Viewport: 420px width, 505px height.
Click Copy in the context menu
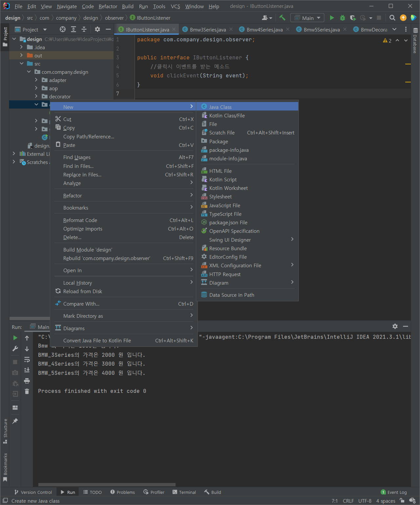[124, 128]
